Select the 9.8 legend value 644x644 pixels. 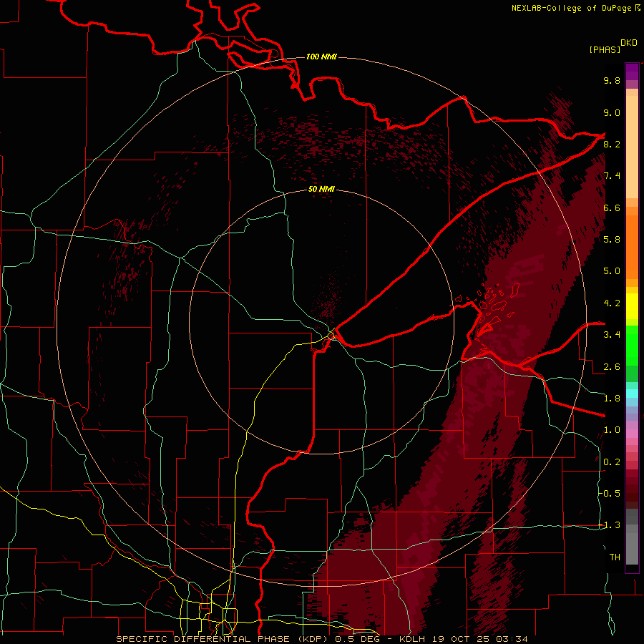point(612,80)
